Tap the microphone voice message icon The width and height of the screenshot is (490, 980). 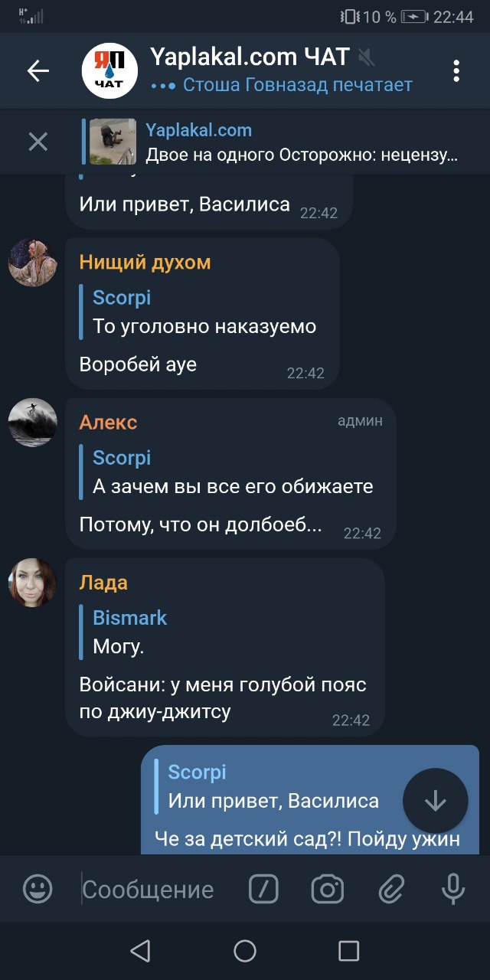(x=452, y=889)
